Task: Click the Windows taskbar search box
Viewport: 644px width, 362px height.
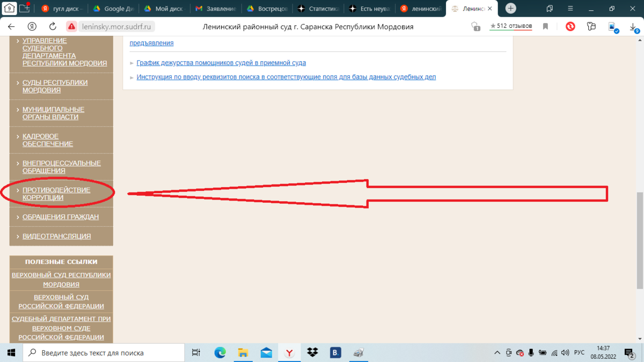Action: coord(104,353)
